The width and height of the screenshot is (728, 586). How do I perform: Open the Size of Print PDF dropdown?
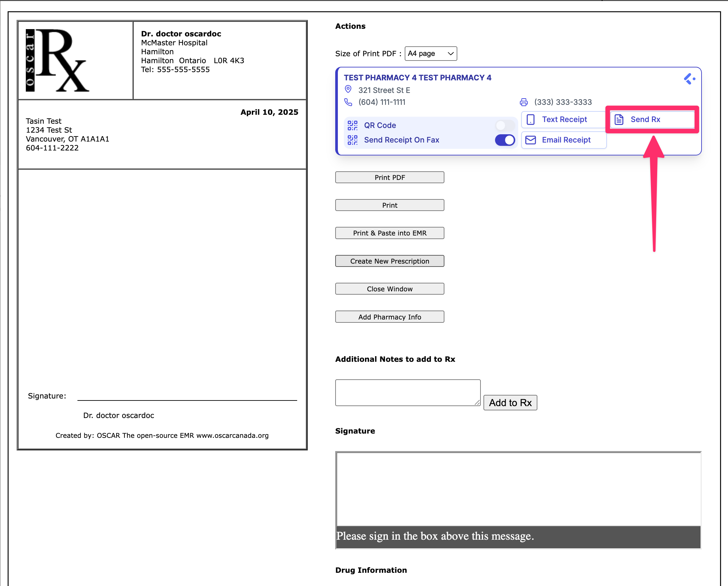pos(431,54)
